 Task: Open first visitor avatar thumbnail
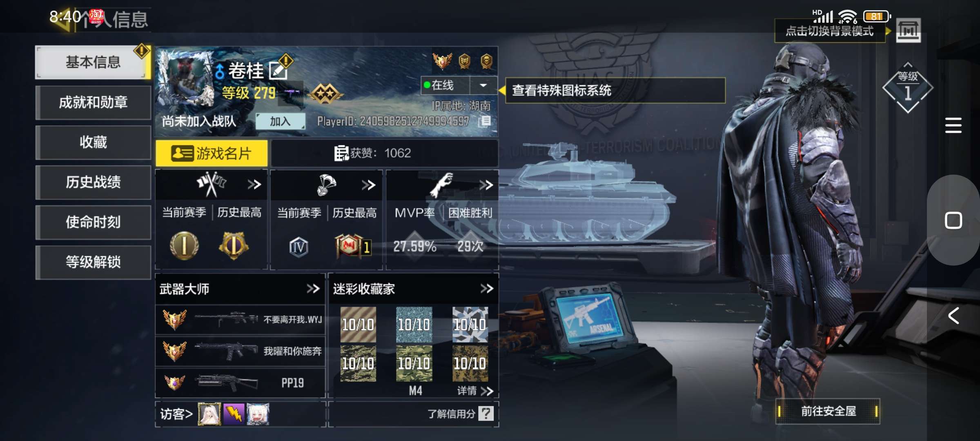click(x=209, y=414)
